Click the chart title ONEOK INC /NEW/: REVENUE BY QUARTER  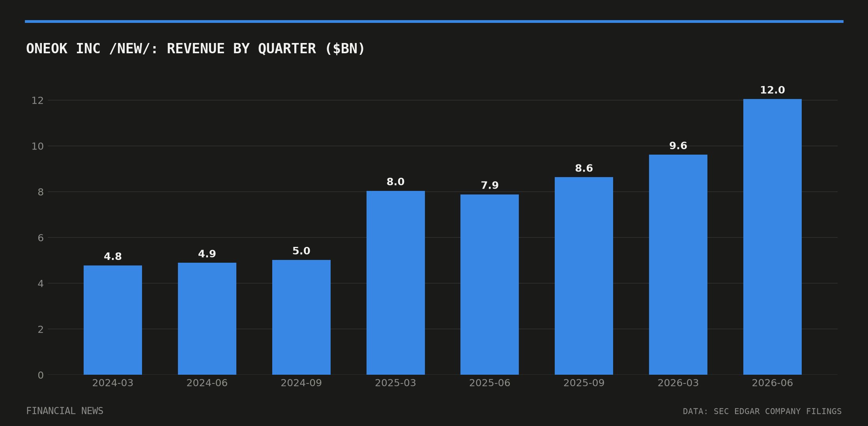click(x=195, y=49)
